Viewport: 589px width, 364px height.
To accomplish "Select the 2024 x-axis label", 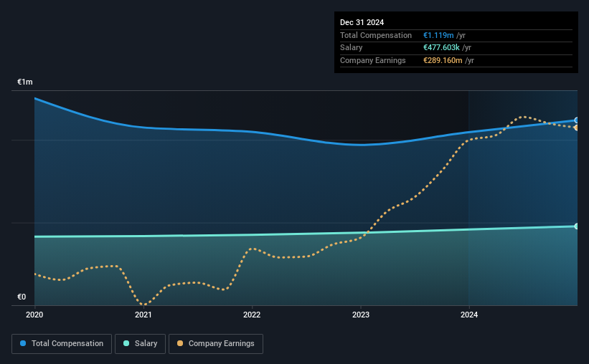I will tap(469, 315).
